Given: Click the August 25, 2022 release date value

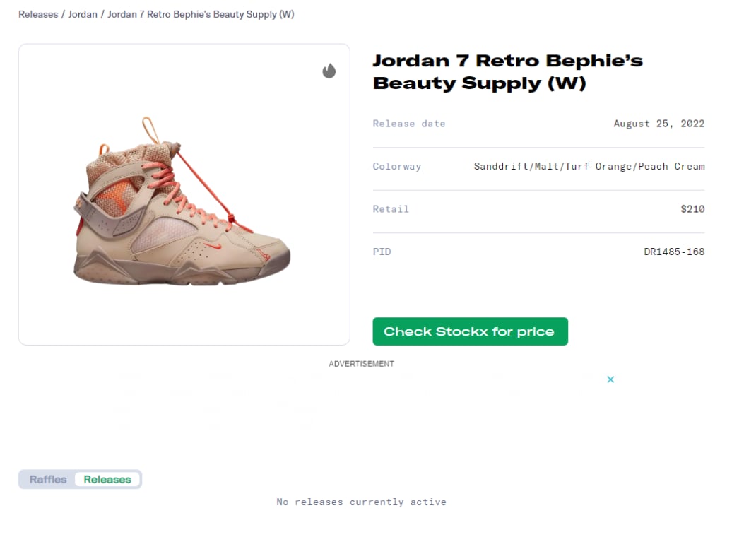Looking at the screenshot, I should tap(658, 124).
